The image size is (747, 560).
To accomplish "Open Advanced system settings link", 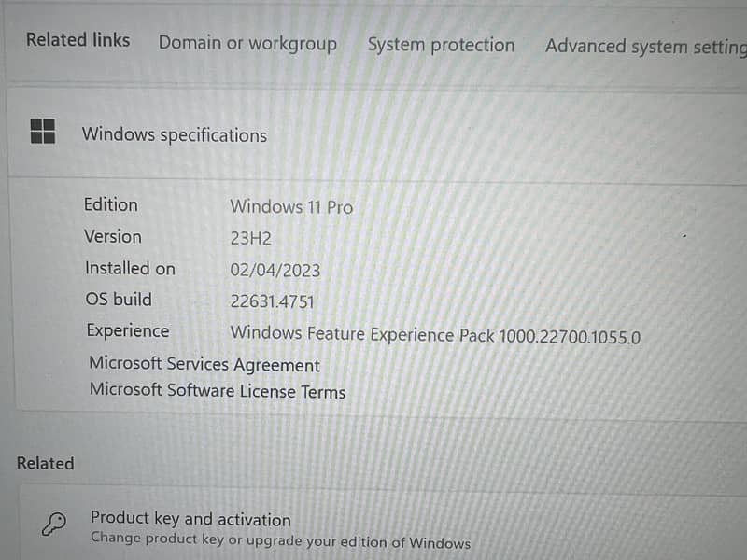I will (645, 46).
